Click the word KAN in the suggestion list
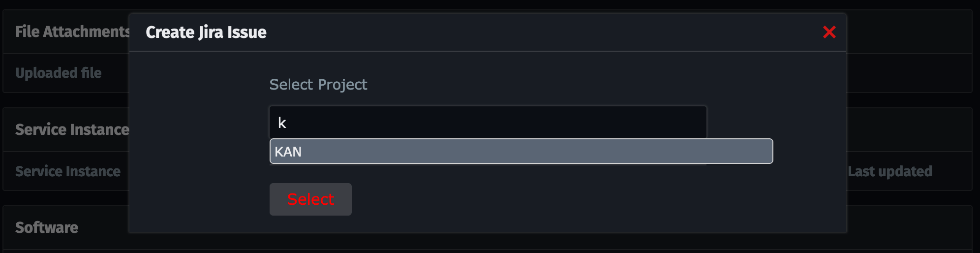 [x=288, y=152]
